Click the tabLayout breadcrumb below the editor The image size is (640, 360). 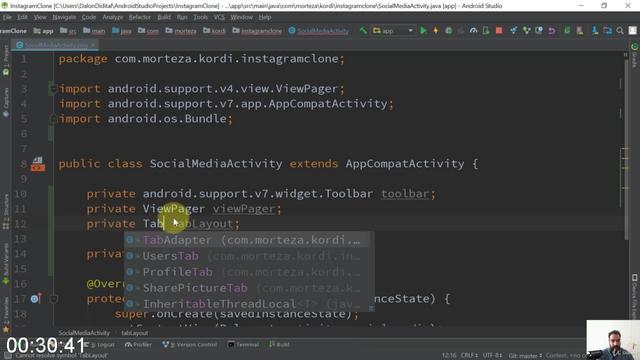click(x=135, y=333)
